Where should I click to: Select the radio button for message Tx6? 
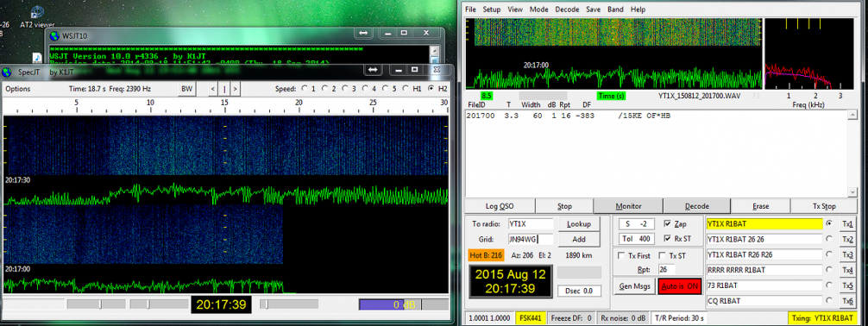(x=828, y=301)
